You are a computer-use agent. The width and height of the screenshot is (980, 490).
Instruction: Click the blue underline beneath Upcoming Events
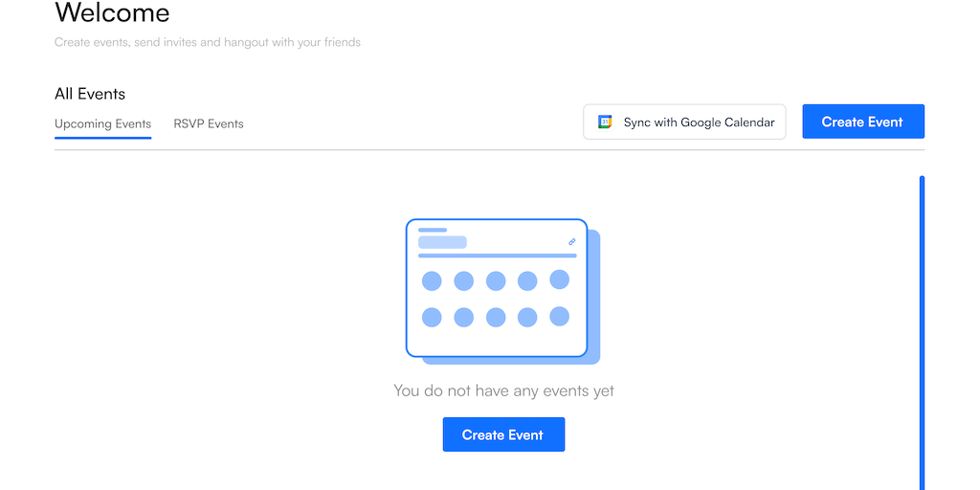(102, 138)
